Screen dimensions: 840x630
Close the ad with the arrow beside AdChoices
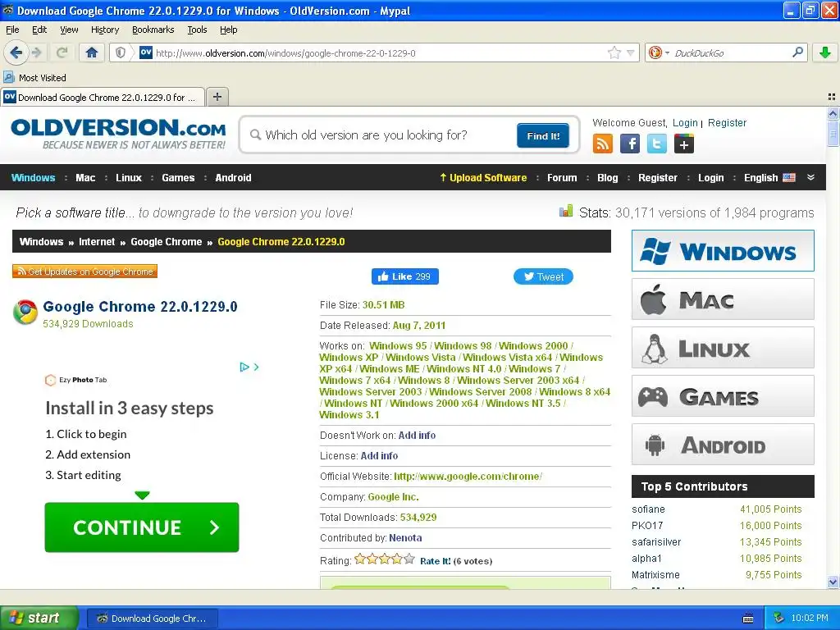(x=257, y=367)
